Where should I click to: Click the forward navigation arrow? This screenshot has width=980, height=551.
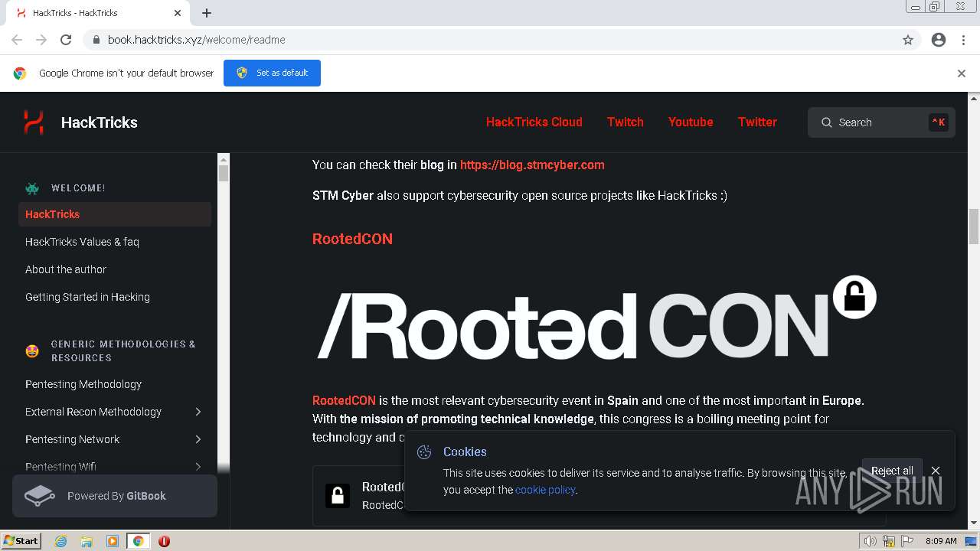point(41,40)
